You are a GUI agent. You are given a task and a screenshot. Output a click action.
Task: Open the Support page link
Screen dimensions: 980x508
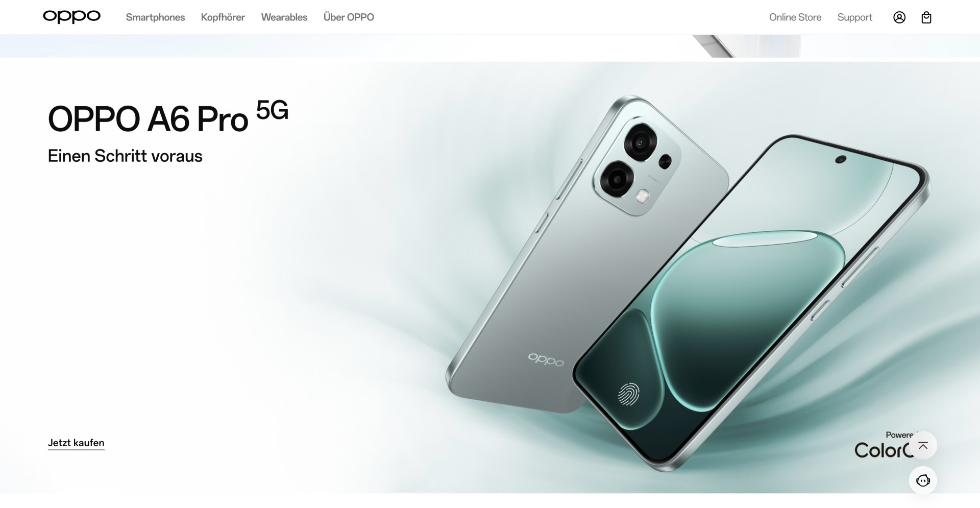pyautogui.click(x=855, y=17)
